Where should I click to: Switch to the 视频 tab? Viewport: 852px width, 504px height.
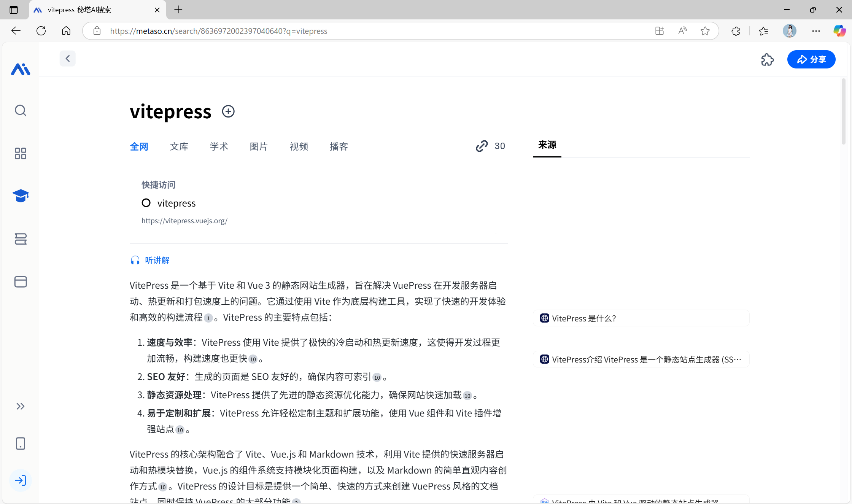click(299, 146)
